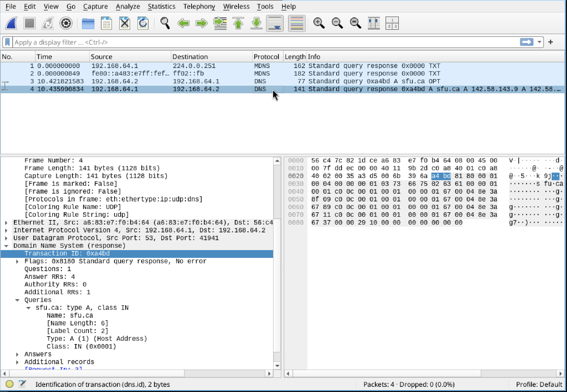Open display filter history dropdown arrow
Viewport: 567px width, 392px height.
pos(539,42)
